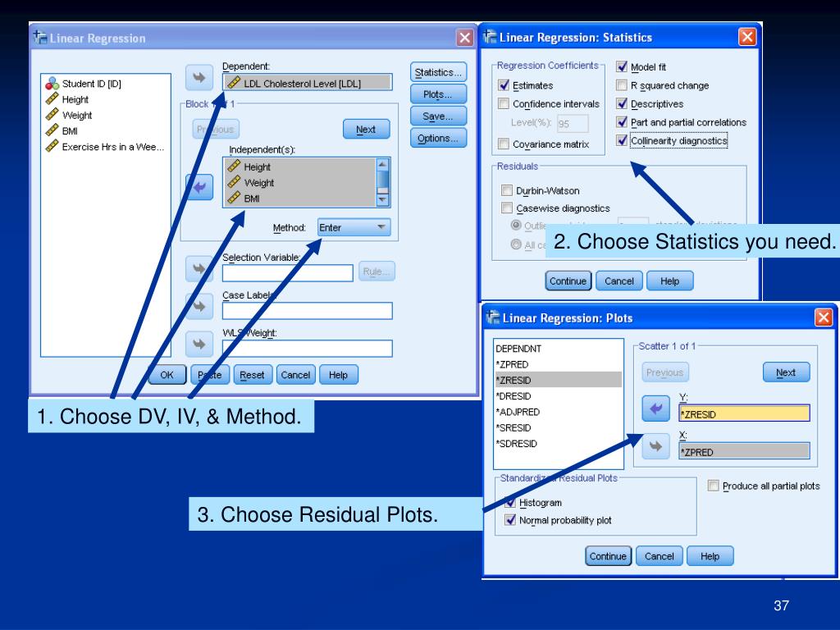The height and width of the screenshot is (630, 840).
Task: Enable Durbin-Watson checkbox
Action: point(507,190)
